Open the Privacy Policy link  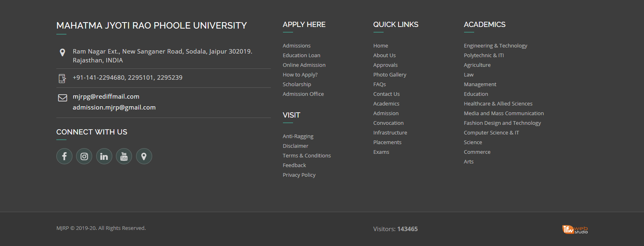pyautogui.click(x=299, y=175)
